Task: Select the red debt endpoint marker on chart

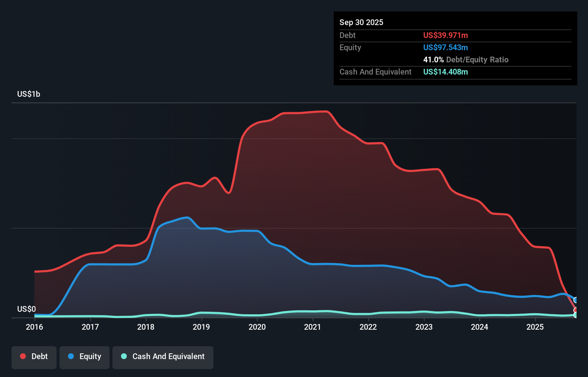Action: coord(575,310)
